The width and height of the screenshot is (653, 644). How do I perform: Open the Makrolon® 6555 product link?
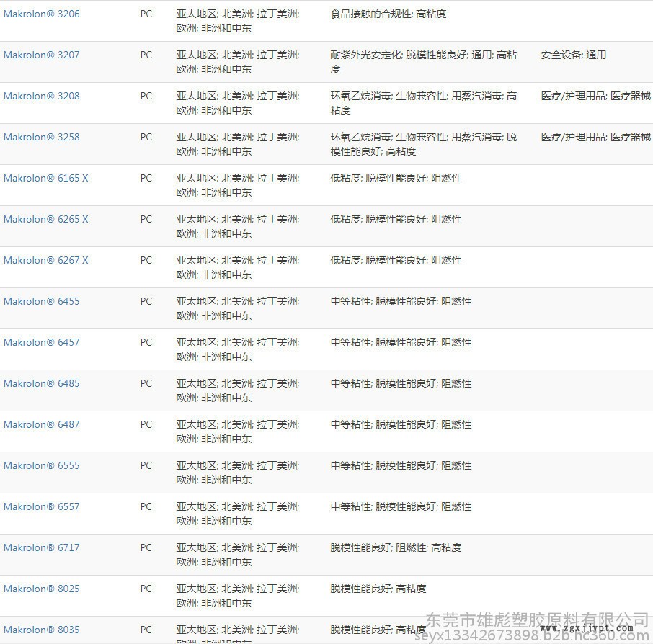coord(41,465)
